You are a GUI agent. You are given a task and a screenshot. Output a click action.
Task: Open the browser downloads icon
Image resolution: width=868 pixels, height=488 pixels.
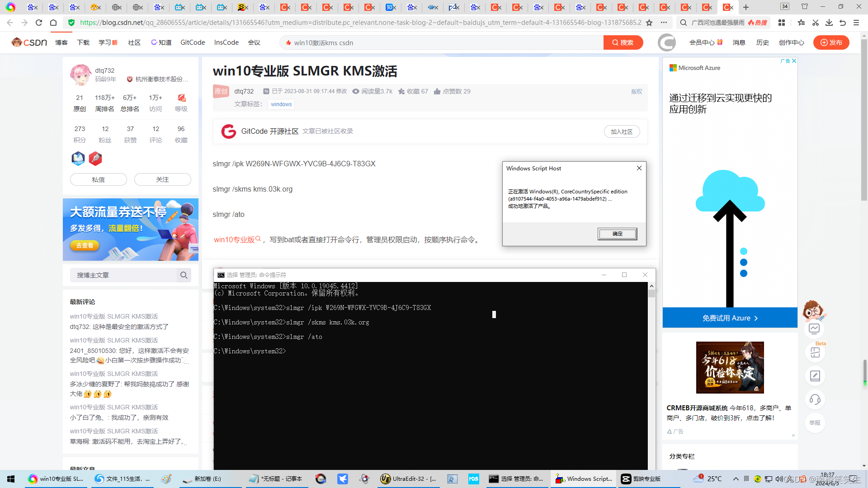(x=829, y=23)
